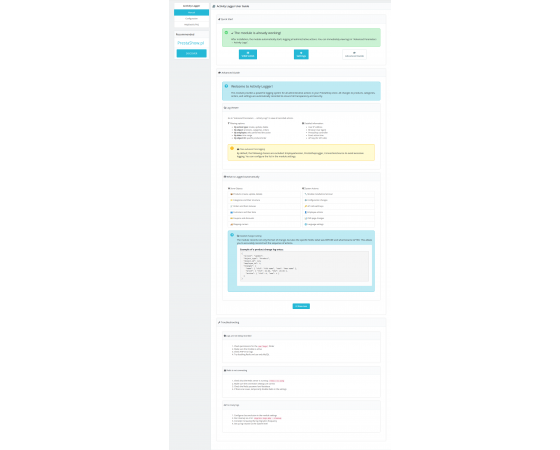Image resolution: width=560 pixels, height=450 pixels.
Task: Click the Redis is not connecting panel header
Action: tap(301, 370)
